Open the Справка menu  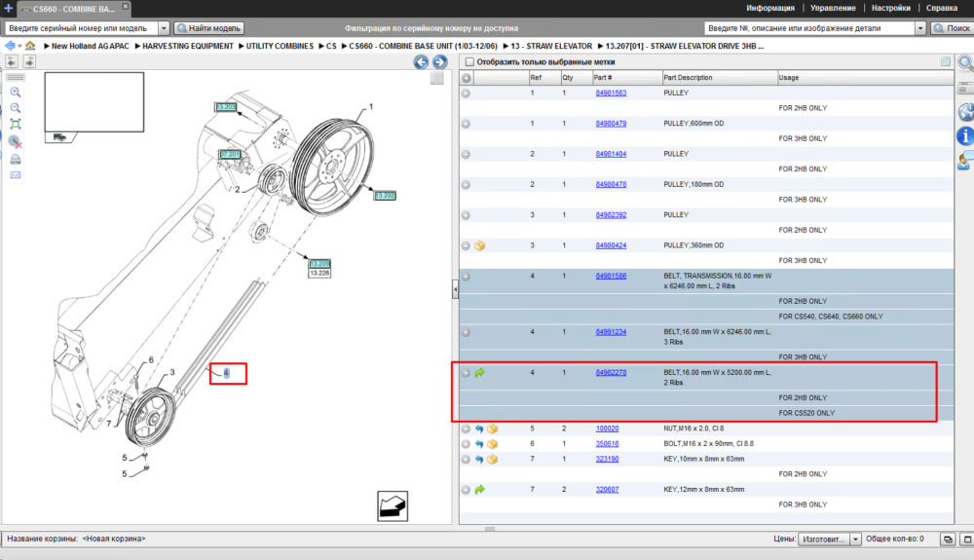[x=942, y=8]
